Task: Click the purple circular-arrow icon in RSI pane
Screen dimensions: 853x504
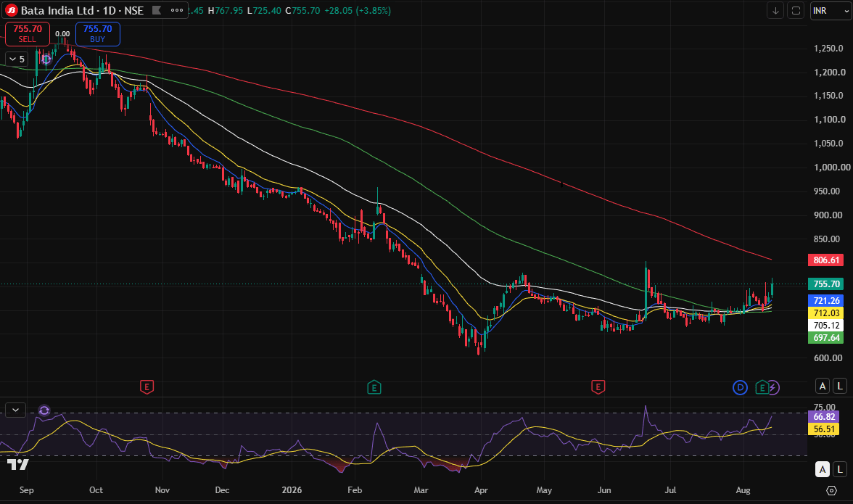Action: point(44,410)
